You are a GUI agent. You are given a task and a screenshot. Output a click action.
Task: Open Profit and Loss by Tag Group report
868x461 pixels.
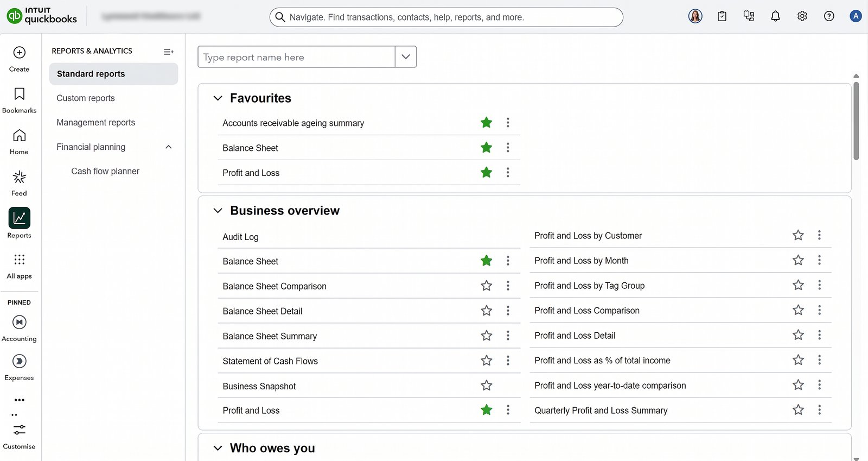[590, 286]
